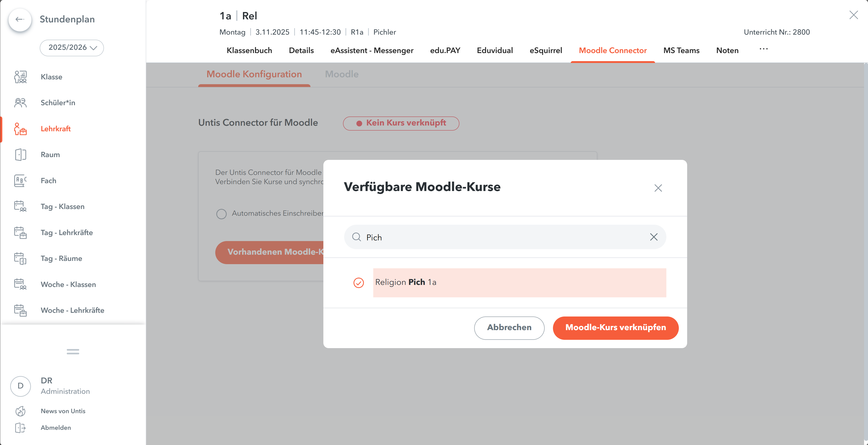Viewport: 868px width, 445px height.
Task: Open the Fach subject icon
Action: [x=20, y=181]
